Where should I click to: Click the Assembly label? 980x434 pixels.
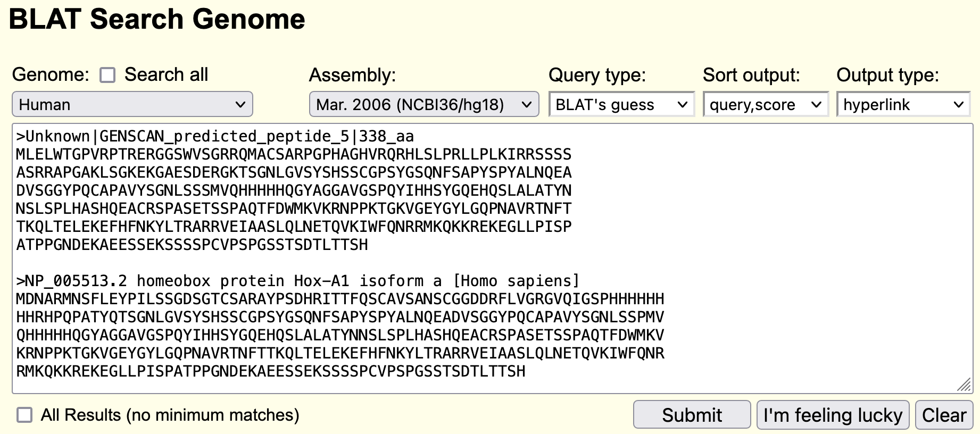352,75
